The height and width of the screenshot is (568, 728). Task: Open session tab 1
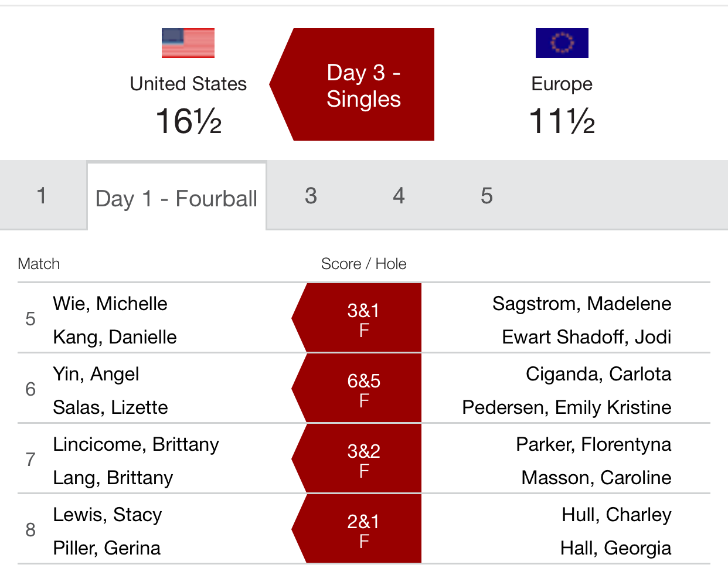[x=42, y=195]
